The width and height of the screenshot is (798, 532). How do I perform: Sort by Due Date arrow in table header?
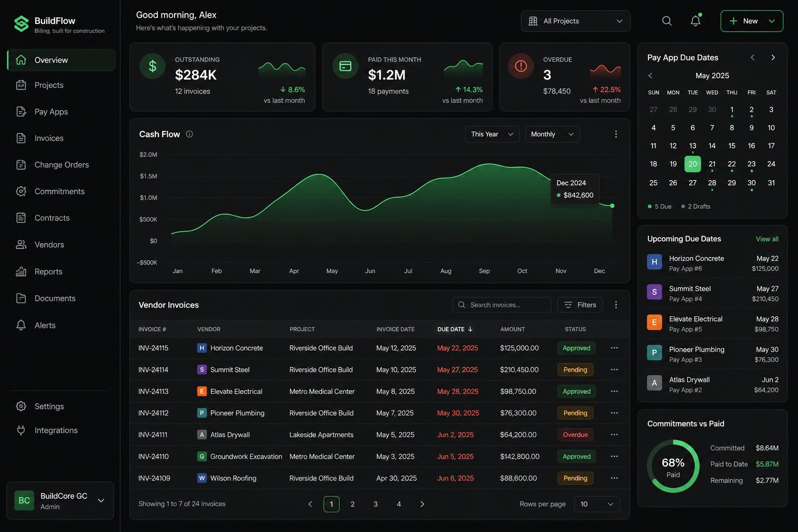(x=470, y=329)
